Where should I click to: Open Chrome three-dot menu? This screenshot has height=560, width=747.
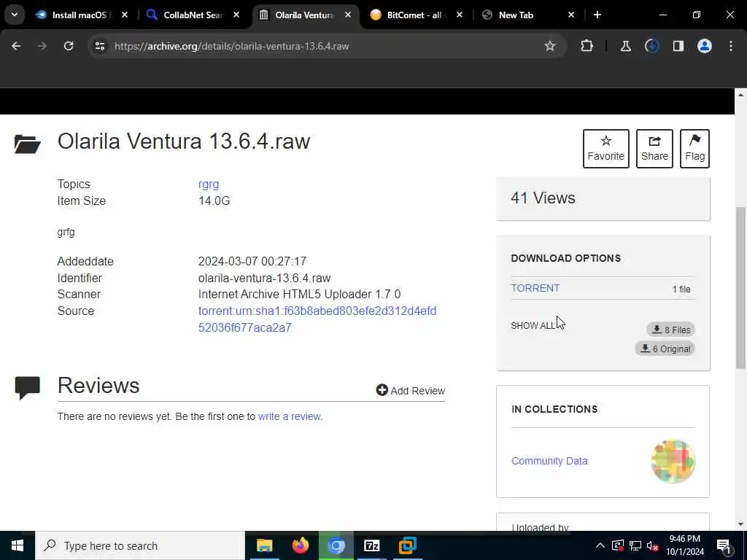pyautogui.click(x=731, y=46)
